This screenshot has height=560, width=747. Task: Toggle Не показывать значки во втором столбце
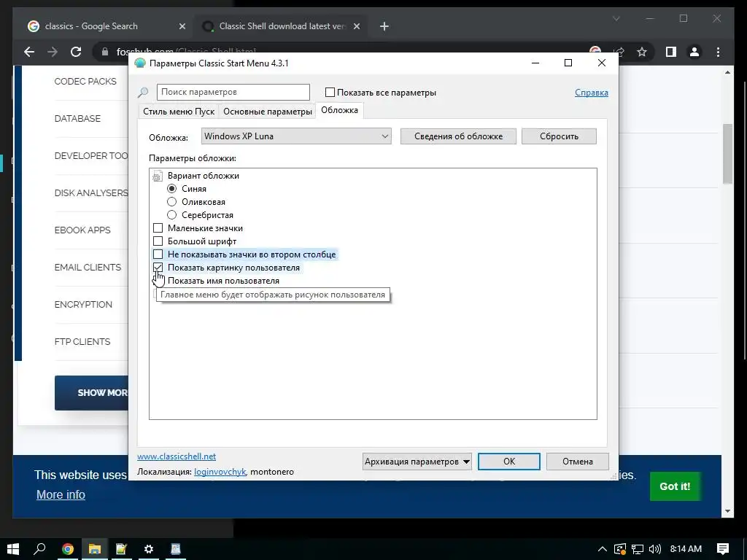pyautogui.click(x=158, y=254)
